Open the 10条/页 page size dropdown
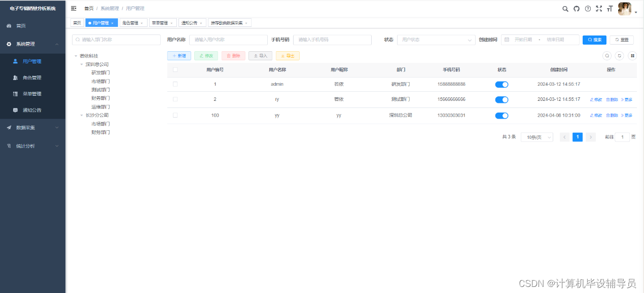The width and height of the screenshot is (644, 293). [537, 137]
